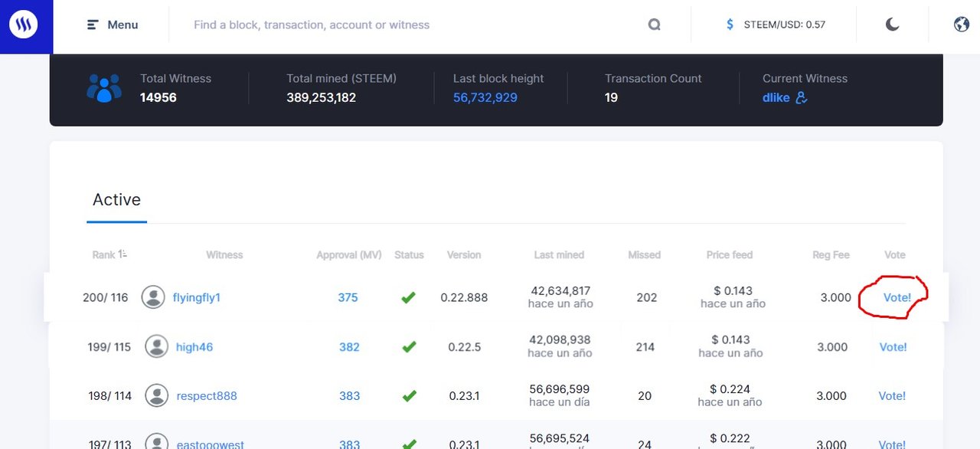The height and width of the screenshot is (449, 980).
Task: Click version 0.22.888 cell
Action: point(464,297)
